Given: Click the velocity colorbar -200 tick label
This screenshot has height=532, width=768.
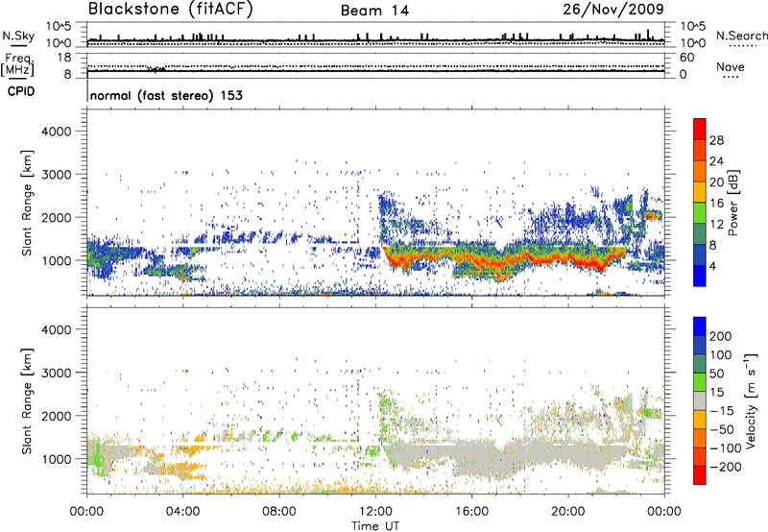Looking at the screenshot, I should point(725,467).
